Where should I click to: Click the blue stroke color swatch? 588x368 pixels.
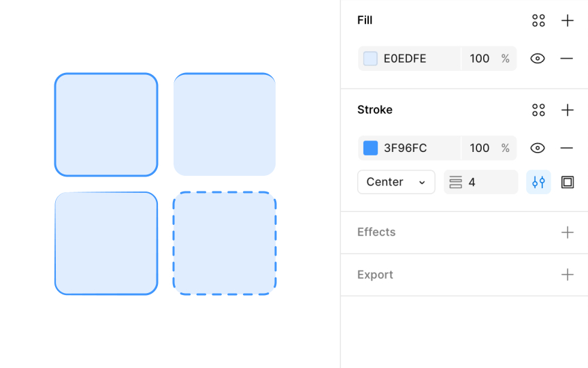click(x=370, y=148)
